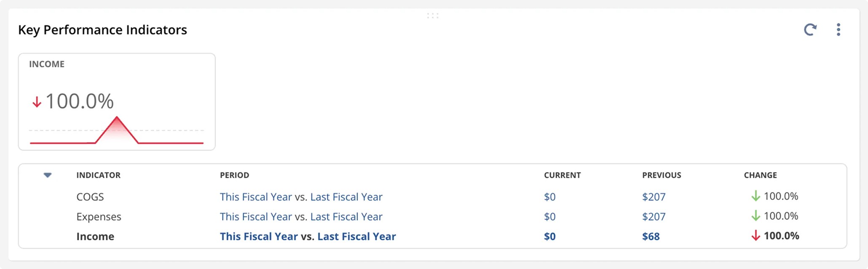868x269 pixels.
Task: Click the Key Performance Indicators title
Action: tap(102, 30)
